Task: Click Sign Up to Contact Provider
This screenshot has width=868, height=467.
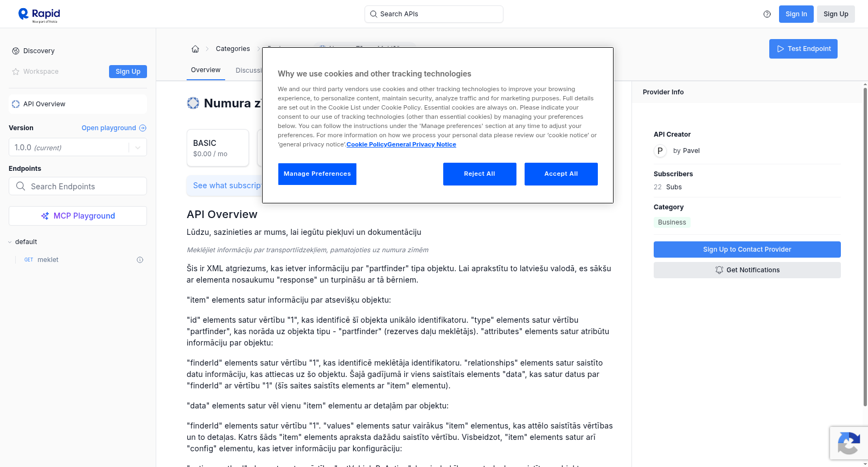Action: pos(747,250)
